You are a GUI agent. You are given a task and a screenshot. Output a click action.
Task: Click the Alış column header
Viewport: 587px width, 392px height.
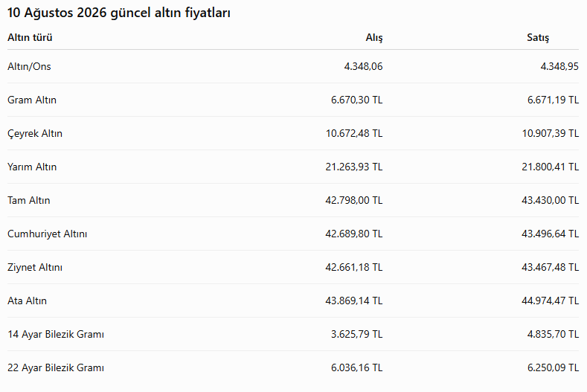pos(374,38)
